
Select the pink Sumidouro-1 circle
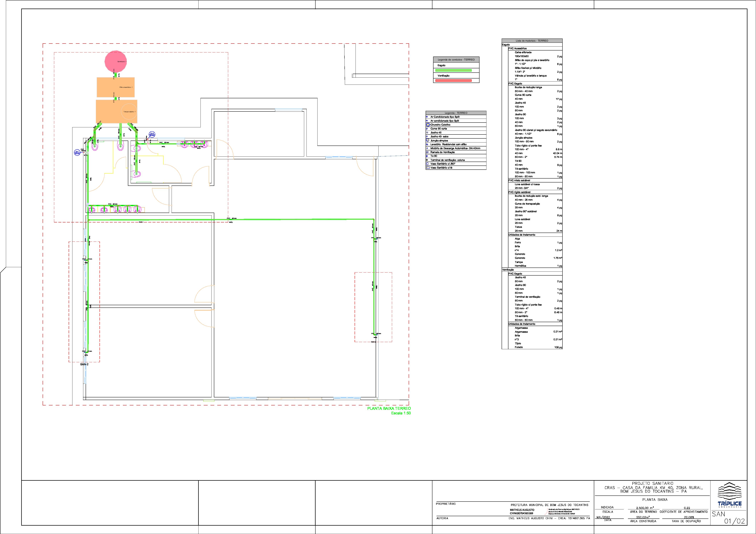pos(115,62)
